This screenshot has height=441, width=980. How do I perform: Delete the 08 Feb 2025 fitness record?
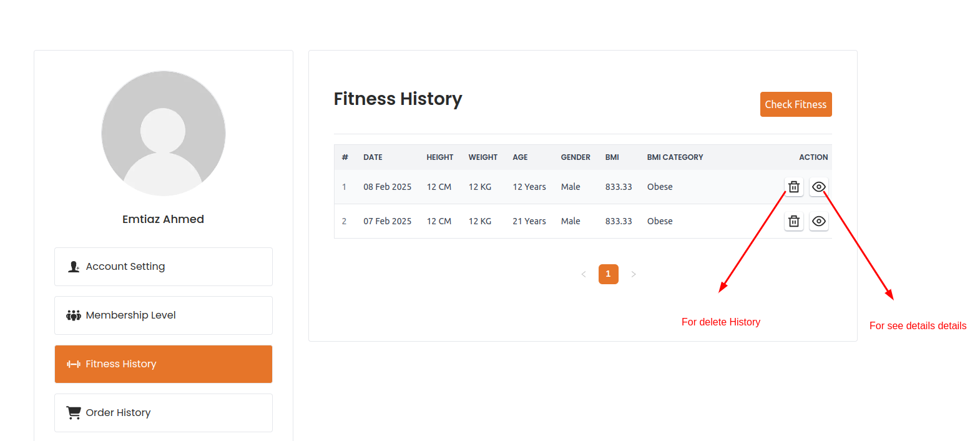(793, 187)
